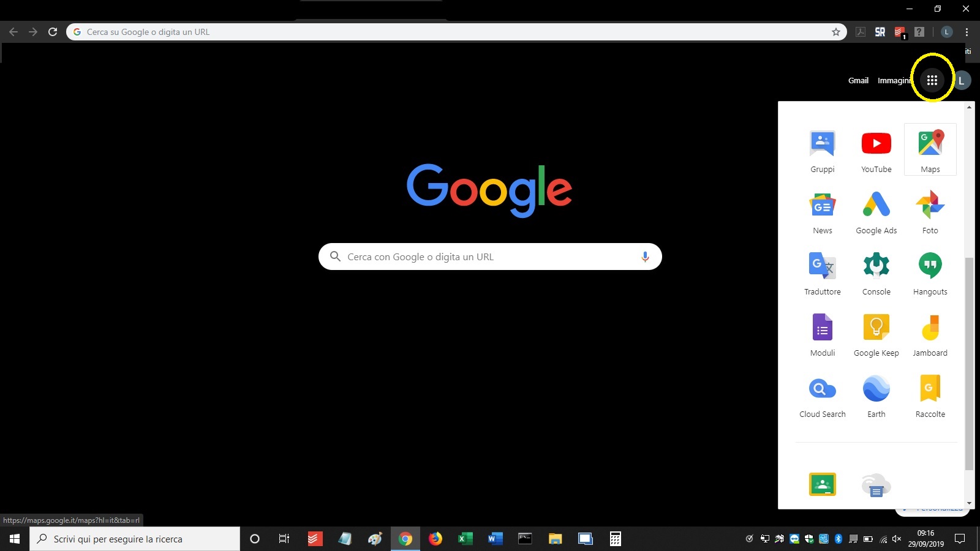Click the SR extension icon
This screenshot has height=551, width=980.
point(880,32)
